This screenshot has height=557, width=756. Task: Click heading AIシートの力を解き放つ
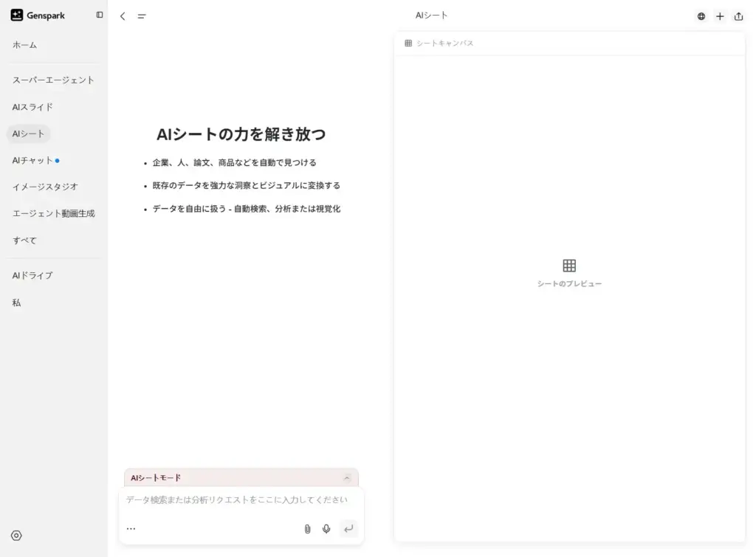(241, 134)
